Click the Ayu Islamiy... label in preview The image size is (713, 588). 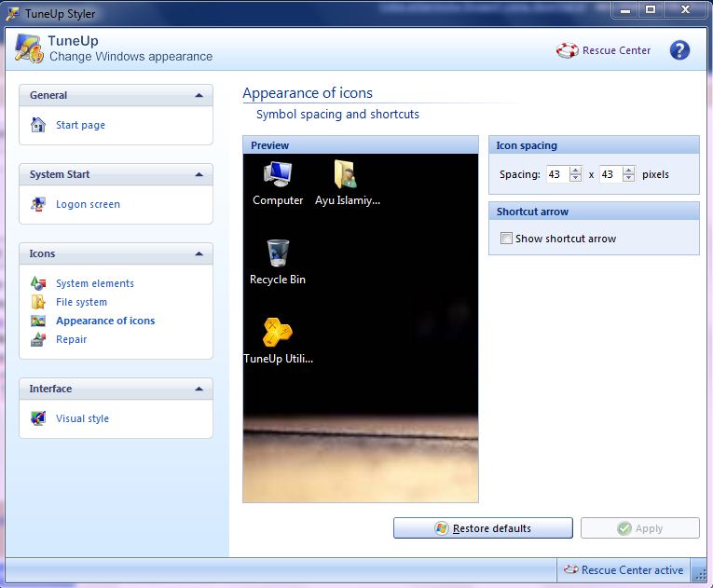[348, 200]
